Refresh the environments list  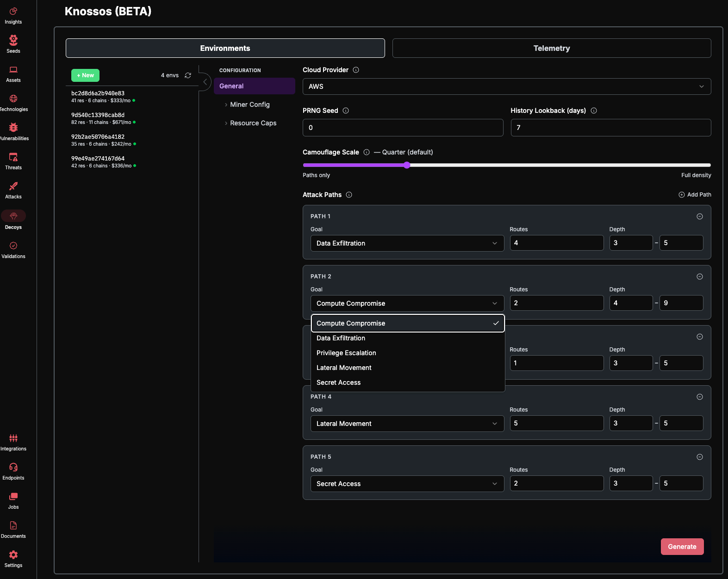tap(188, 75)
